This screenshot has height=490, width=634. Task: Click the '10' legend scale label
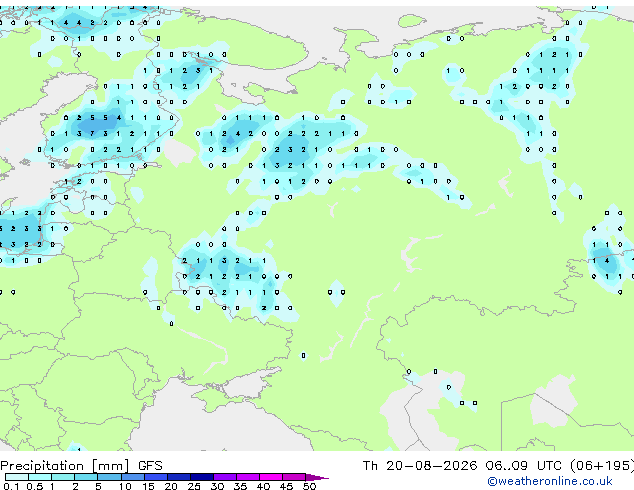125,486
